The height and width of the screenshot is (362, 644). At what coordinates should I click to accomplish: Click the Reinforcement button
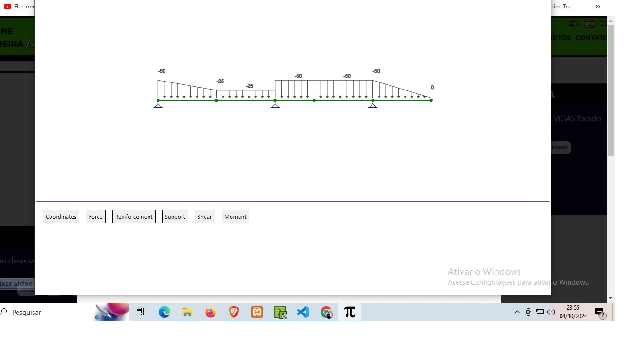click(134, 217)
